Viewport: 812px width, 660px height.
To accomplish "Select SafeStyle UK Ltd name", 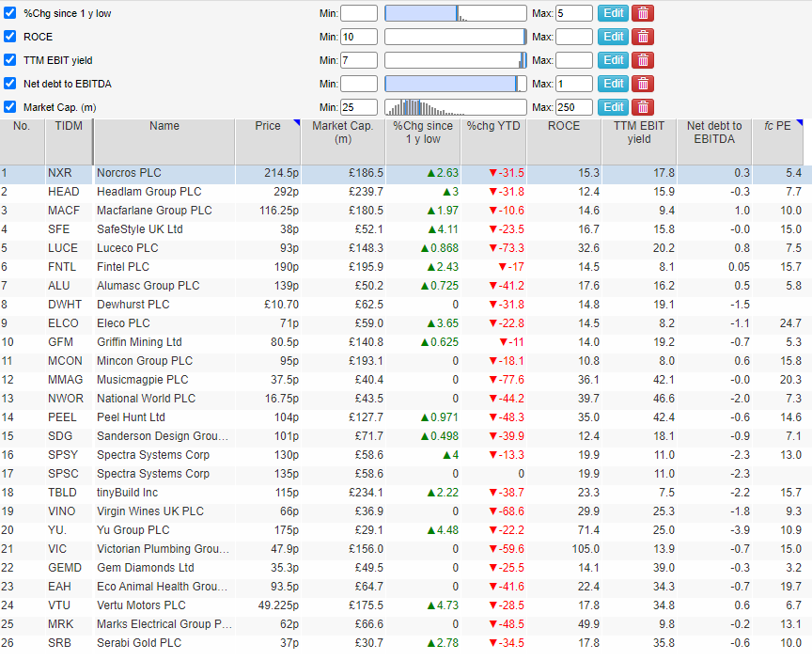I will click(x=140, y=229).
